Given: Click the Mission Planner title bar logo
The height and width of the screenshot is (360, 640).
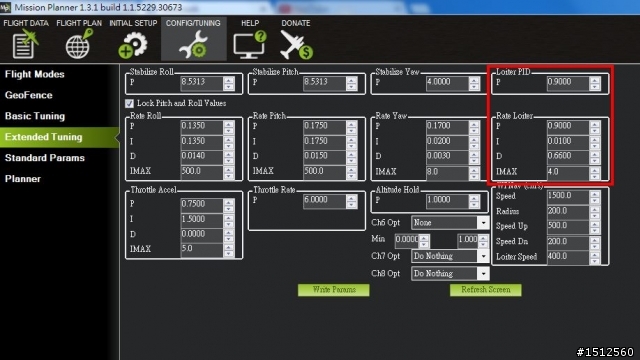Looking at the screenshot, I should [5, 7].
